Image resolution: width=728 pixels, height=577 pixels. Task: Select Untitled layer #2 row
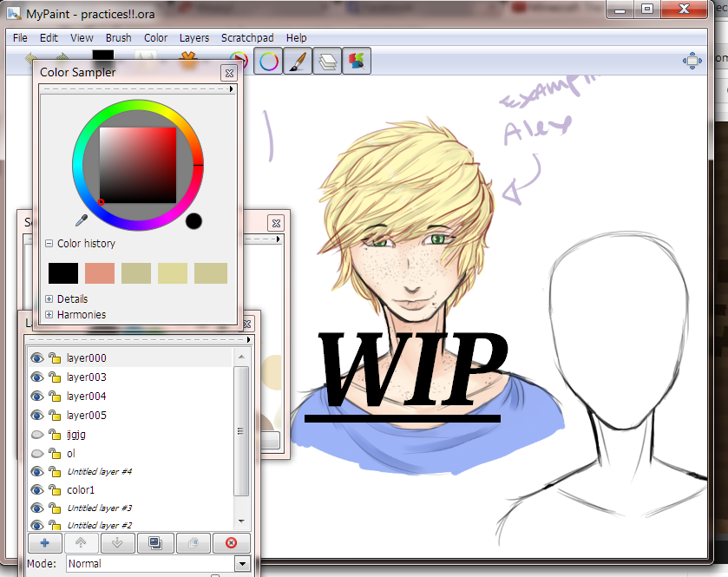130,525
